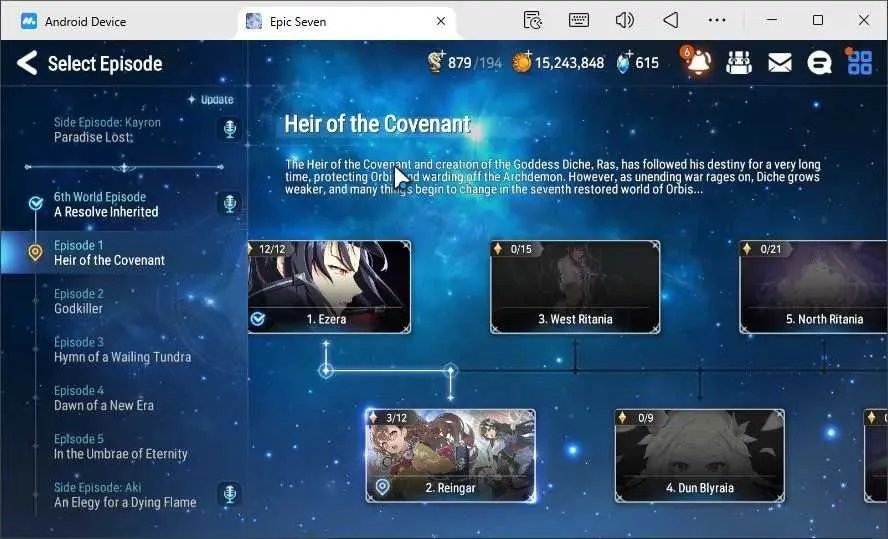Image resolution: width=888 pixels, height=539 pixels.
Task: Select Episode 3 Hymn of a Wailing Tundra
Action: (x=122, y=350)
